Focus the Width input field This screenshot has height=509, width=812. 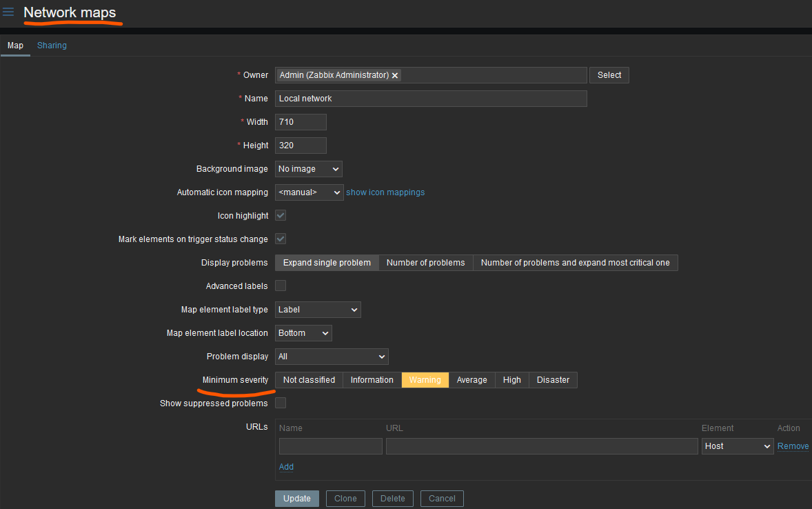[x=300, y=122]
